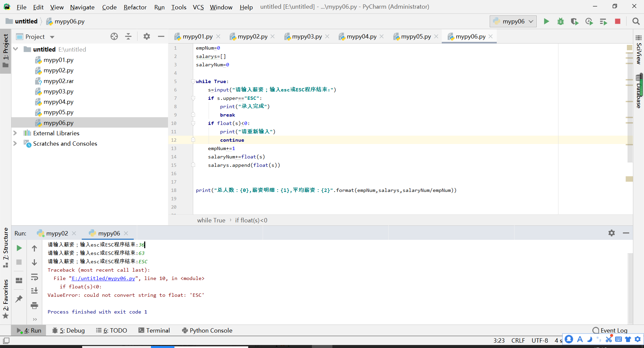Toggle tool window bars in status bar
Screen dimensions: 644x348
(6, 341)
